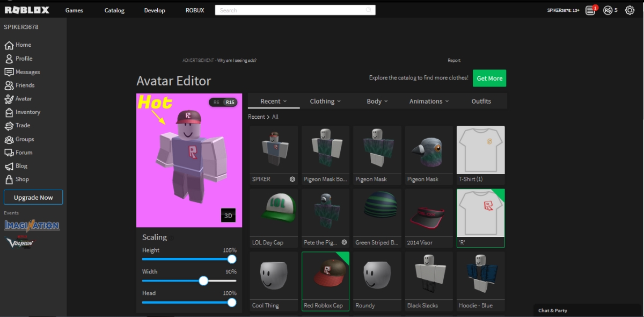
Task: Toggle the 3D avatar view
Action: 228,215
